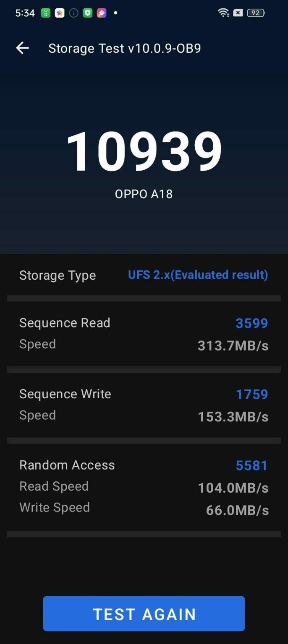Click the circled info notification icon
Viewport: 288px width, 644px height.
pyautogui.click(x=73, y=13)
